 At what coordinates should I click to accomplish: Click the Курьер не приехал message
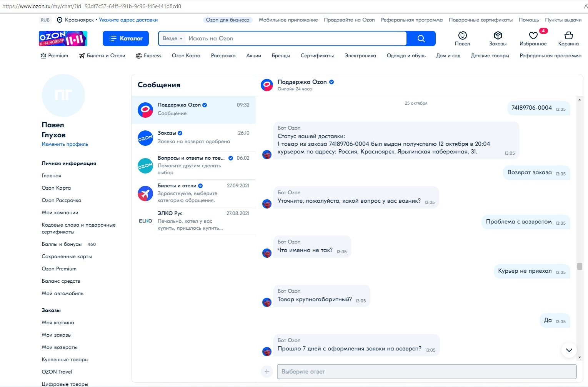(532, 271)
